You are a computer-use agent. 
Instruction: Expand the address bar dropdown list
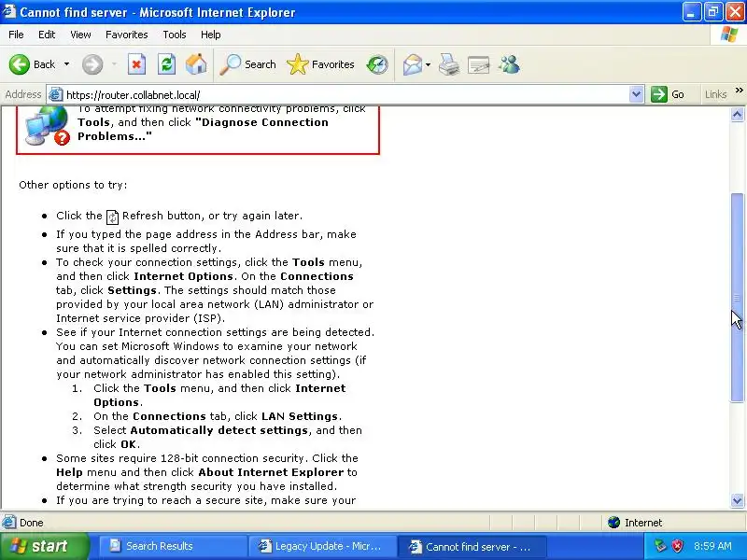point(636,94)
